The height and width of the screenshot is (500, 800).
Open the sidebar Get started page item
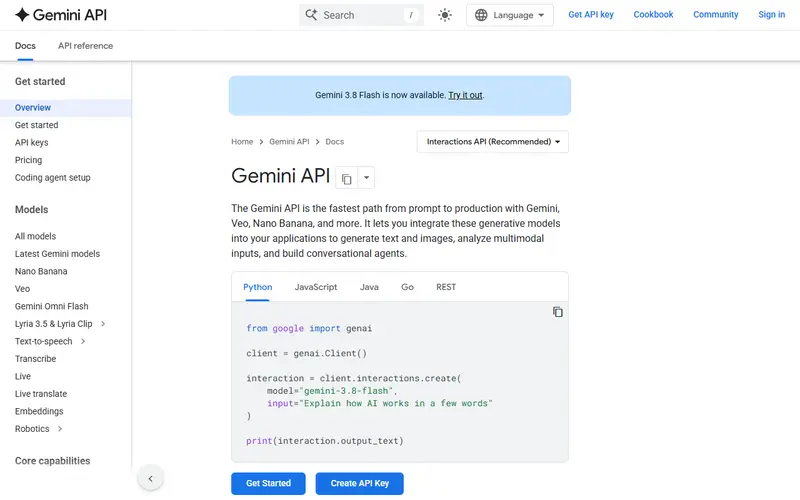tap(36, 125)
